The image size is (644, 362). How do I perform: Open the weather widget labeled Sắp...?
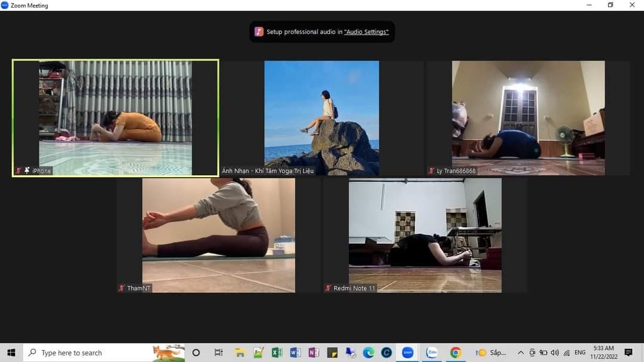coord(491,352)
